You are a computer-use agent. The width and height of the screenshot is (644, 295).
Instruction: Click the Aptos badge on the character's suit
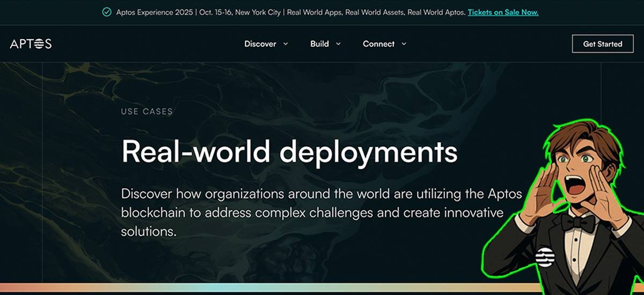(544, 257)
